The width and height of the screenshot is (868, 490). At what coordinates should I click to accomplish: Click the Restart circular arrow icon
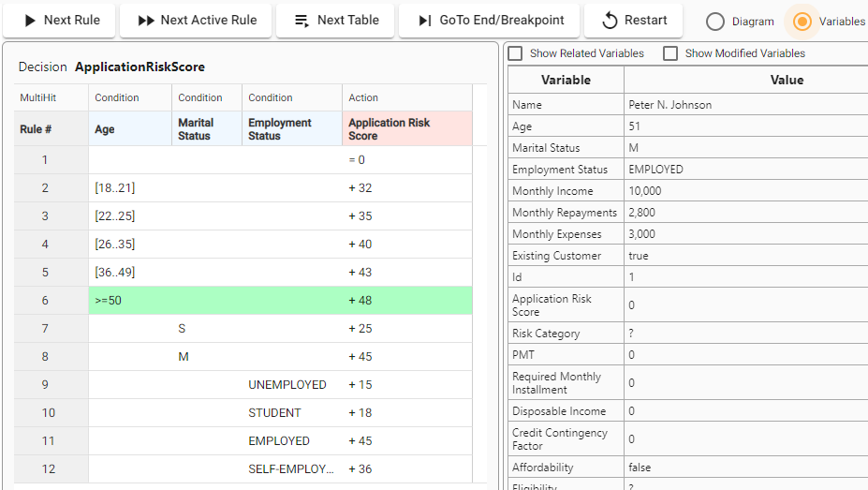click(x=611, y=21)
